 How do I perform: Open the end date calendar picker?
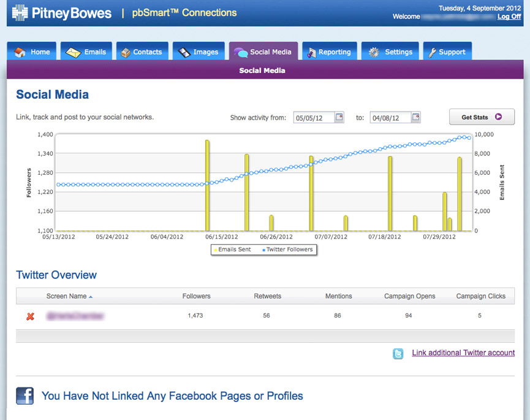coord(416,117)
